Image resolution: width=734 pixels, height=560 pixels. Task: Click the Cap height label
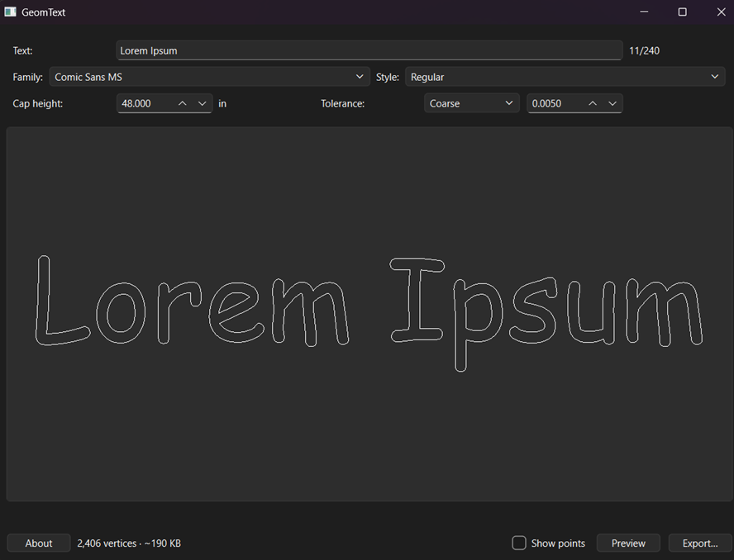coord(37,103)
